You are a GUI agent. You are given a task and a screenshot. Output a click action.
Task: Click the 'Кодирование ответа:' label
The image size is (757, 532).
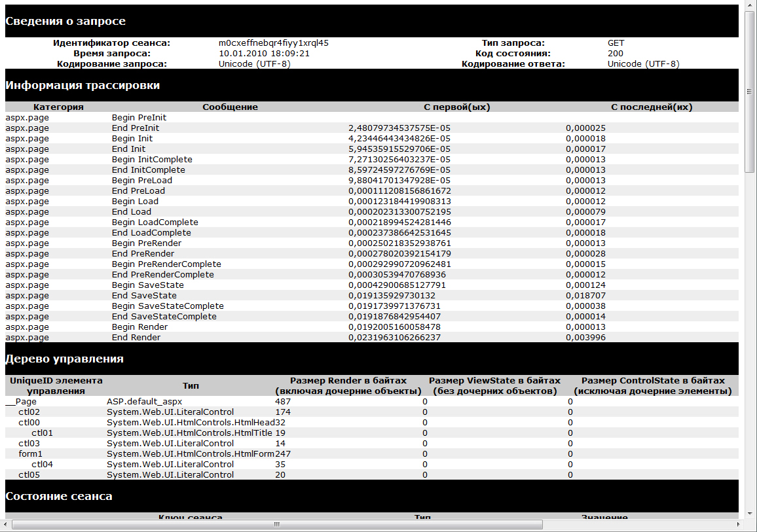pyautogui.click(x=513, y=64)
